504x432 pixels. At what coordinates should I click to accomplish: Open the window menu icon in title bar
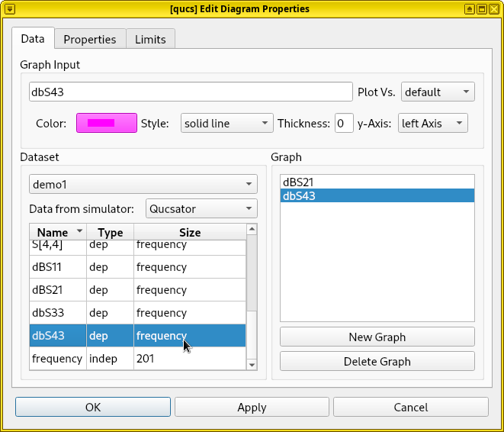10,9
